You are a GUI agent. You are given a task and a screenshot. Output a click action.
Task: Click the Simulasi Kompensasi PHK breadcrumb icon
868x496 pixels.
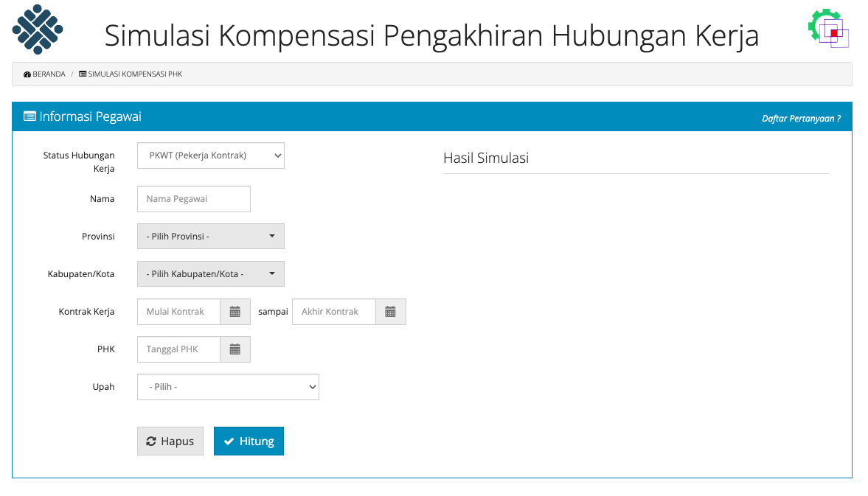pos(83,74)
